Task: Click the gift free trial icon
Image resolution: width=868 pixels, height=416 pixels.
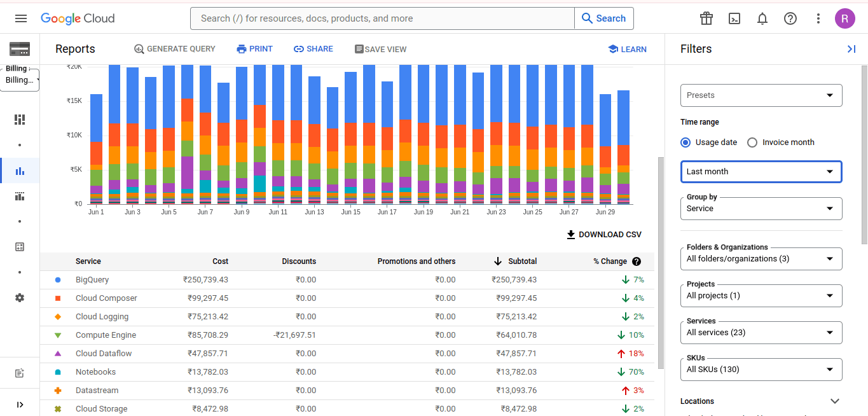Action: (x=706, y=18)
